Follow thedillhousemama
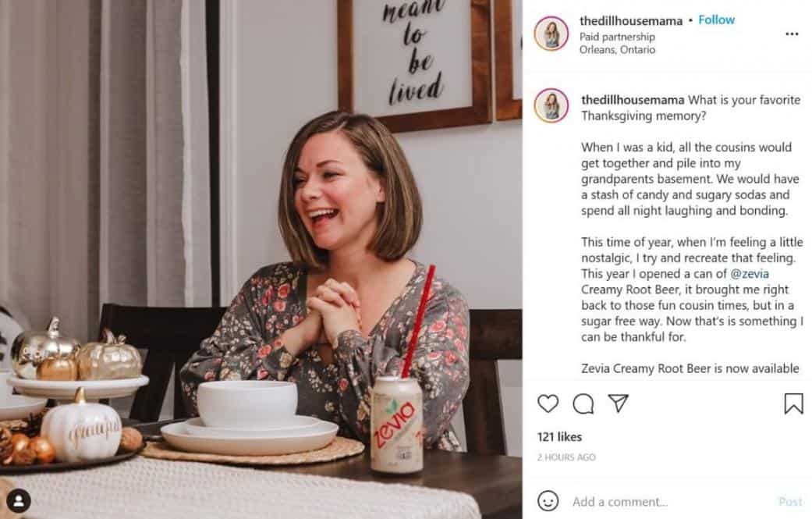812x519 pixels. point(717,20)
